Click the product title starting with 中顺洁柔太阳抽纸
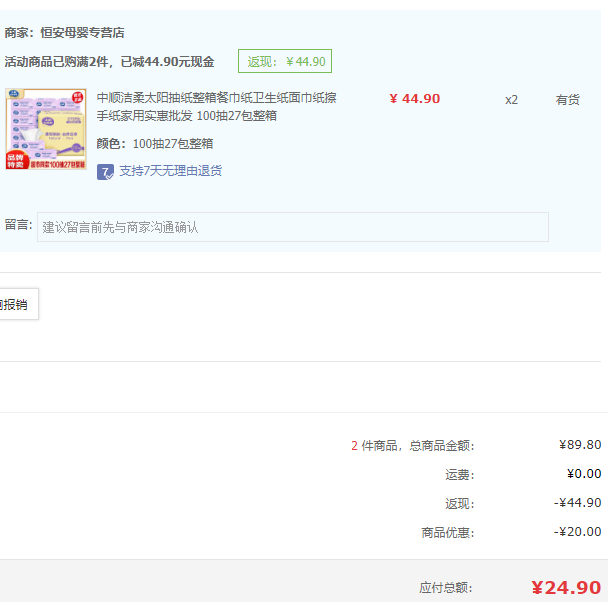 click(x=216, y=106)
